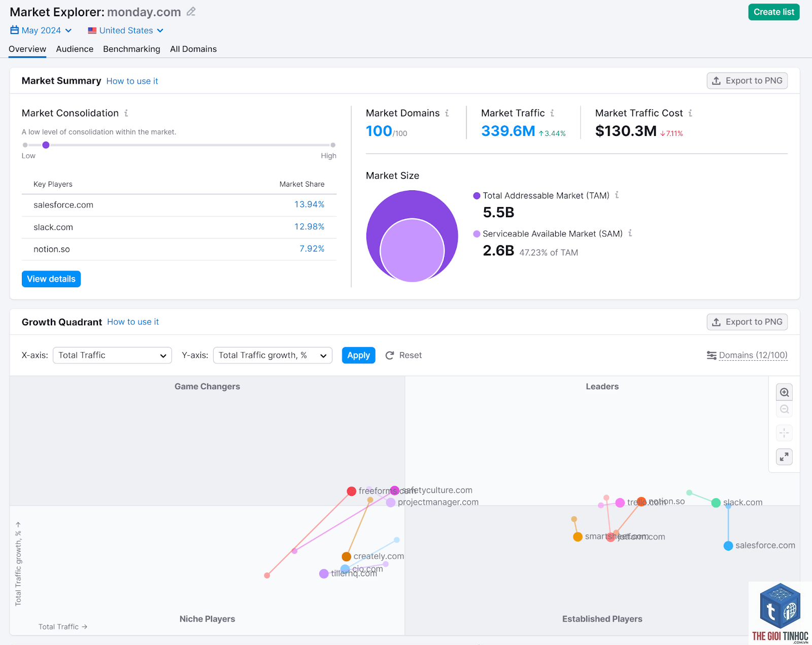Click the United States flag icon
Screen dimensions: 812x645
(92, 30)
